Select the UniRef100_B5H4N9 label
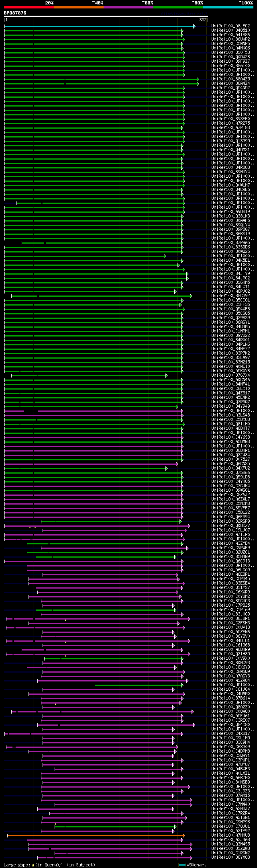 click(230, 557)
